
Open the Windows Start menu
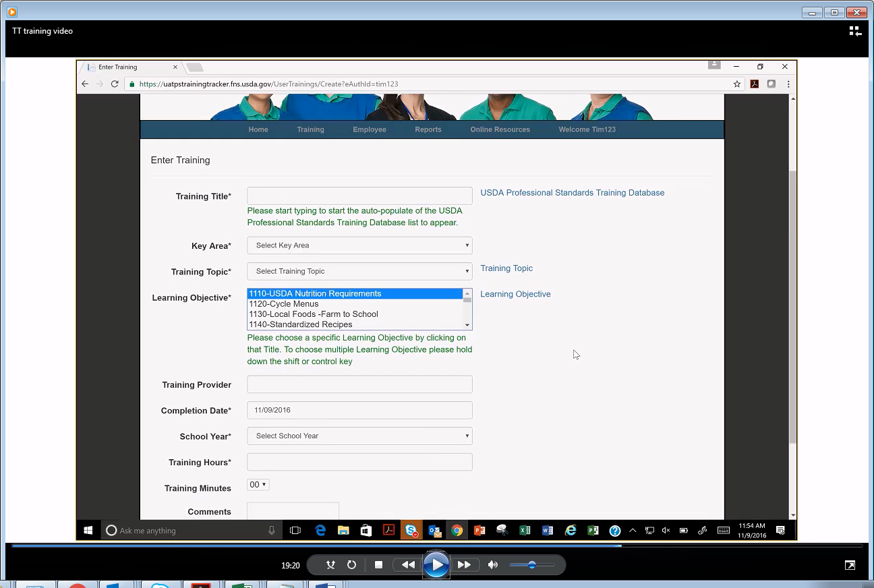pos(88,531)
